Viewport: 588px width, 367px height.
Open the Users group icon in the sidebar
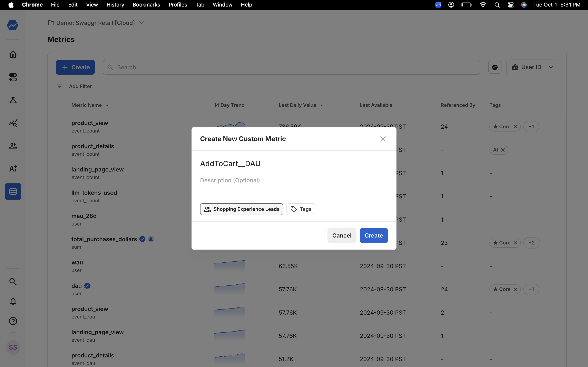coord(13,146)
